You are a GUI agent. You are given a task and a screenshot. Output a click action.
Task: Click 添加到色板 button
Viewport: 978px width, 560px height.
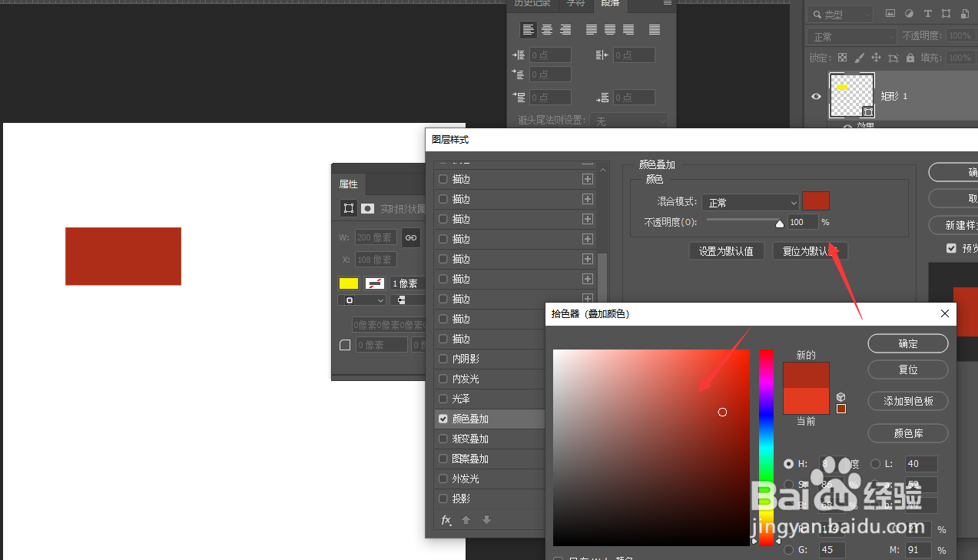(908, 401)
